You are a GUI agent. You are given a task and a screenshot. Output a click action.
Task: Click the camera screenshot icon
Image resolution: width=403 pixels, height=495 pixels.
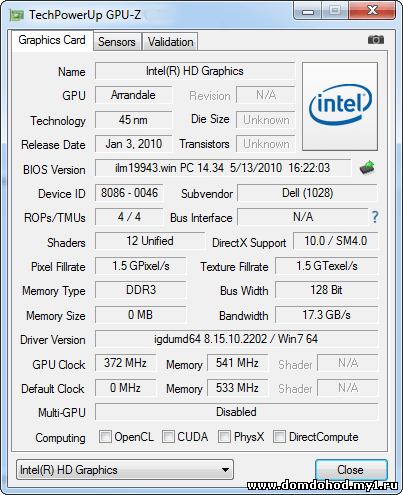pyautogui.click(x=376, y=40)
